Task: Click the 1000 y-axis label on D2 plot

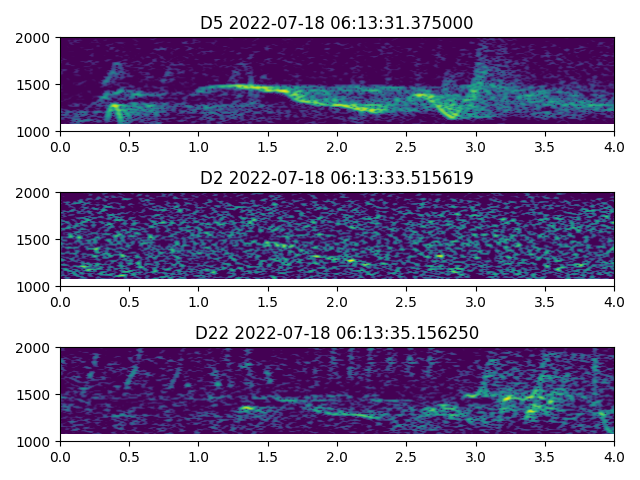Action: point(36,287)
